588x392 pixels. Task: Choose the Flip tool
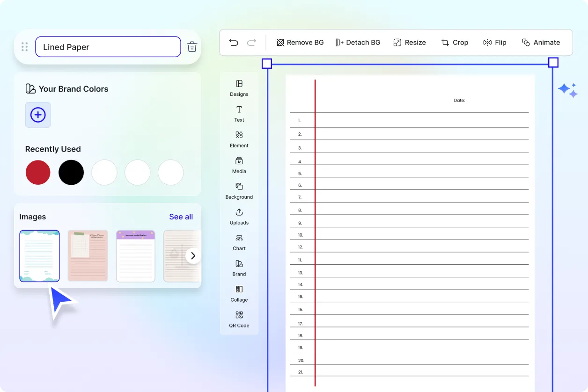pos(495,43)
